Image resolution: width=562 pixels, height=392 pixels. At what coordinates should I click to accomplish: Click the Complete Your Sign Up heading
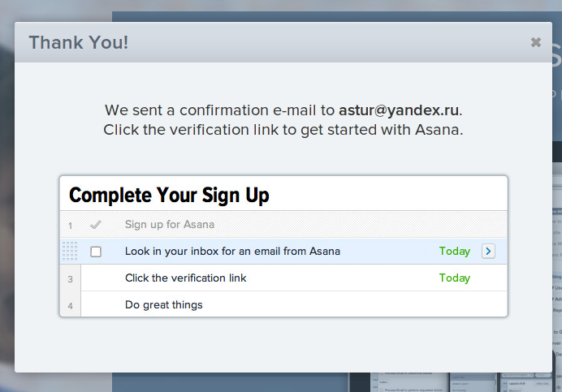pyautogui.click(x=169, y=196)
